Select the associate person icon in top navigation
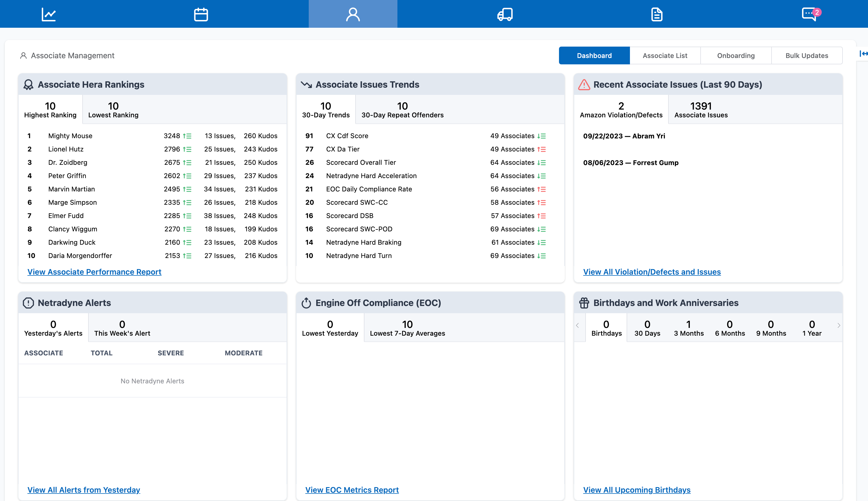 pyautogui.click(x=353, y=14)
